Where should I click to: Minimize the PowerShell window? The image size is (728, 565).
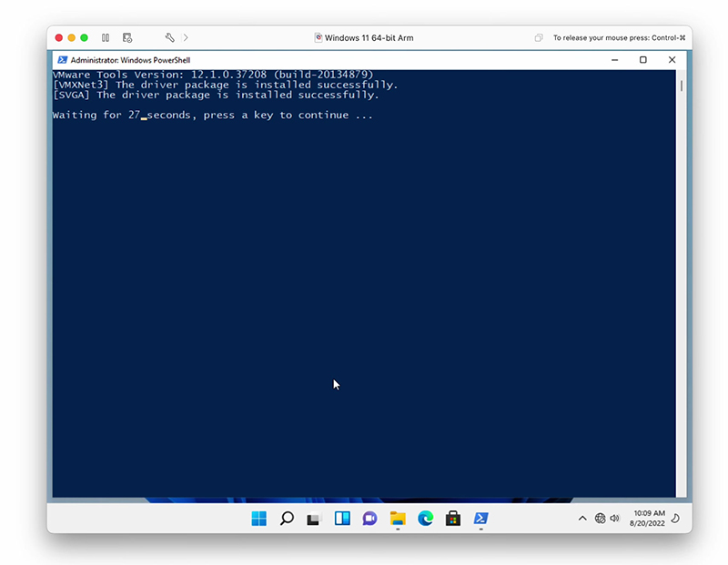click(615, 60)
